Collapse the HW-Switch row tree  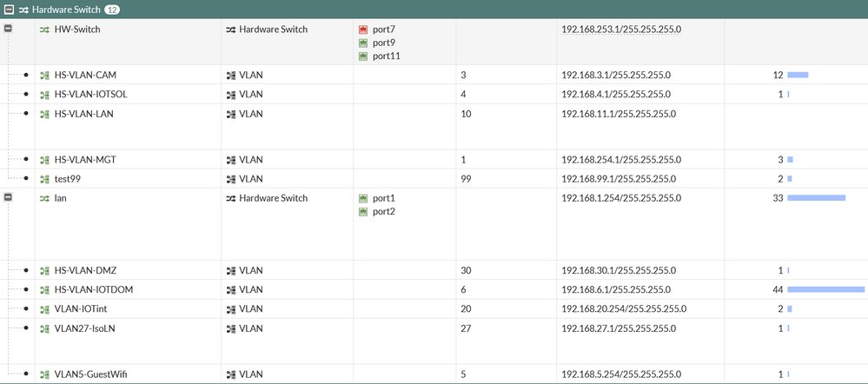[8, 29]
